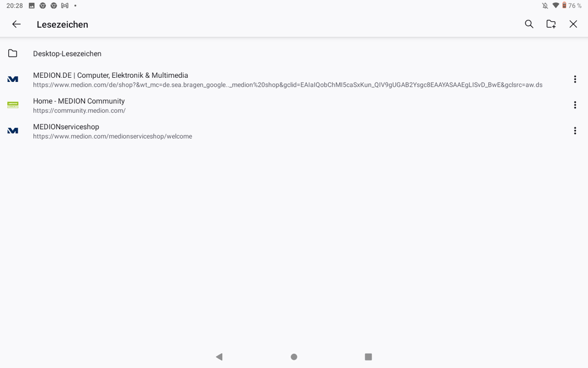Tap the Gmail notification icon in status bar
588x368 pixels.
(x=65, y=6)
